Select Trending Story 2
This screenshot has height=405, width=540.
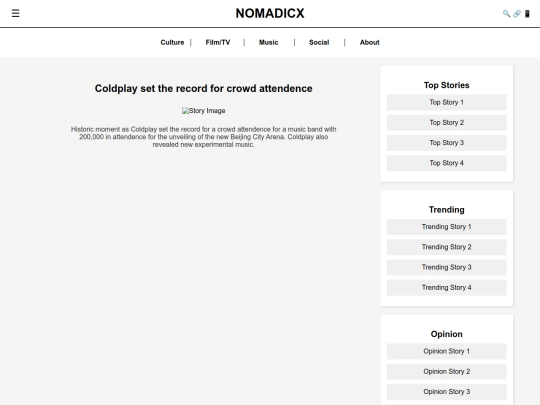click(x=447, y=247)
